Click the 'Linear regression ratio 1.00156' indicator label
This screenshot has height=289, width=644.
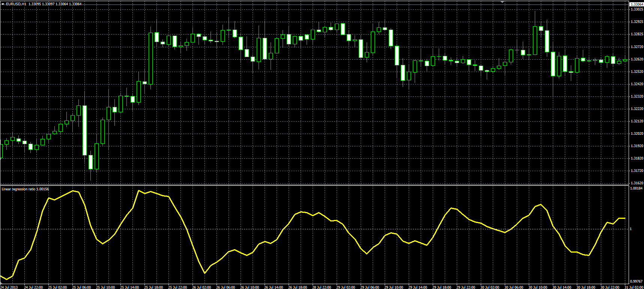(25, 189)
